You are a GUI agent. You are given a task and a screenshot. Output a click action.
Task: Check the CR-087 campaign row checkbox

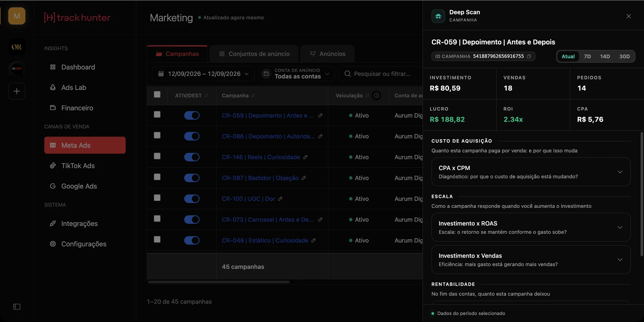[x=157, y=177]
